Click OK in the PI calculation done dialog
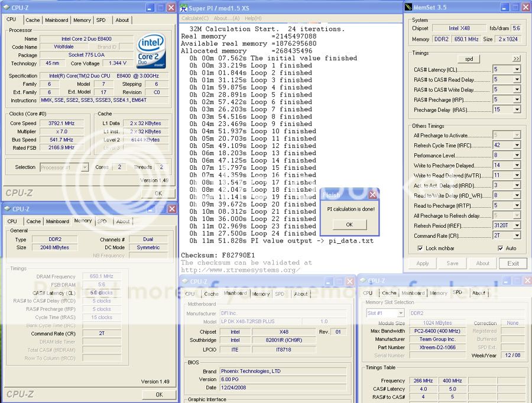Image resolution: width=532 pixels, height=403 pixels. (x=349, y=225)
